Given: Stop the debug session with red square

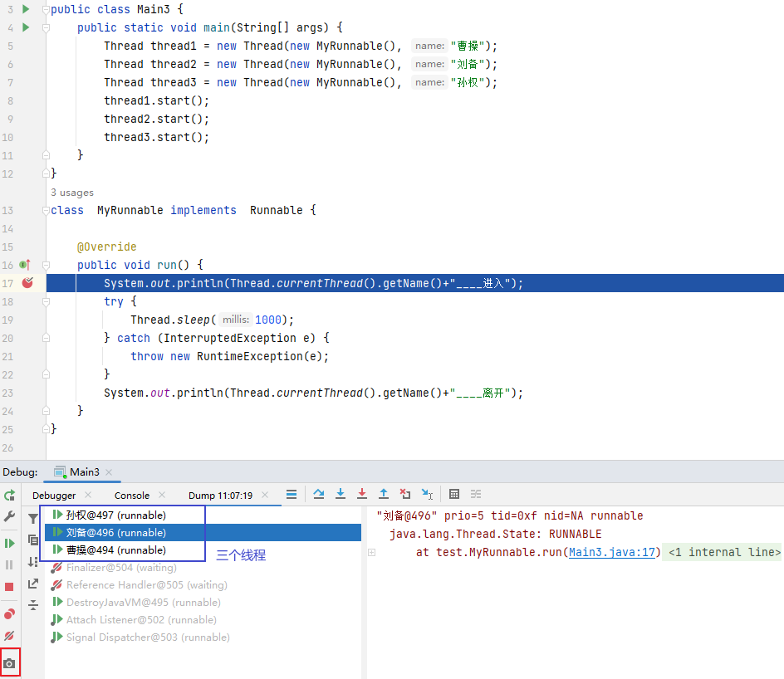Looking at the screenshot, I should pyautogui.click(x=9, y=586).
